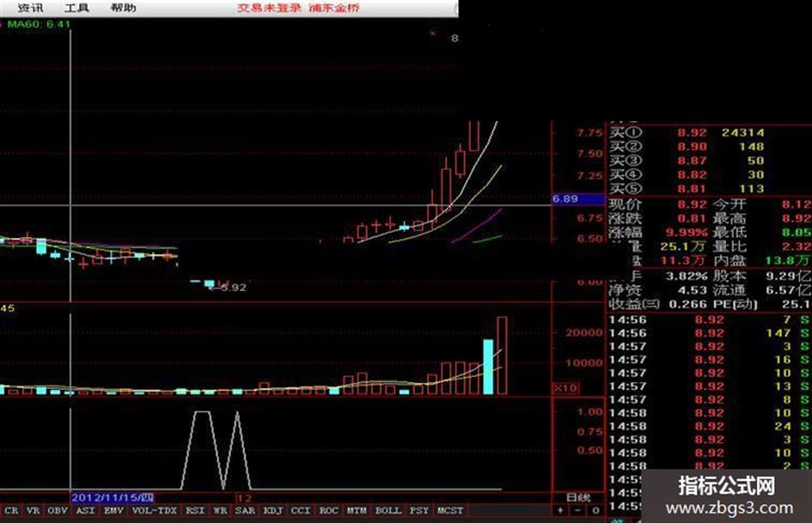
Task: Open the 资讯 menu
Action: click(x=30, y=8)
